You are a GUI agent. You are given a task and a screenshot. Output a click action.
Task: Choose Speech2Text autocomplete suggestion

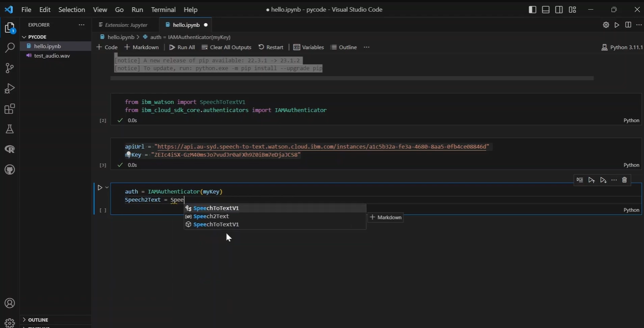click(275, 216)
